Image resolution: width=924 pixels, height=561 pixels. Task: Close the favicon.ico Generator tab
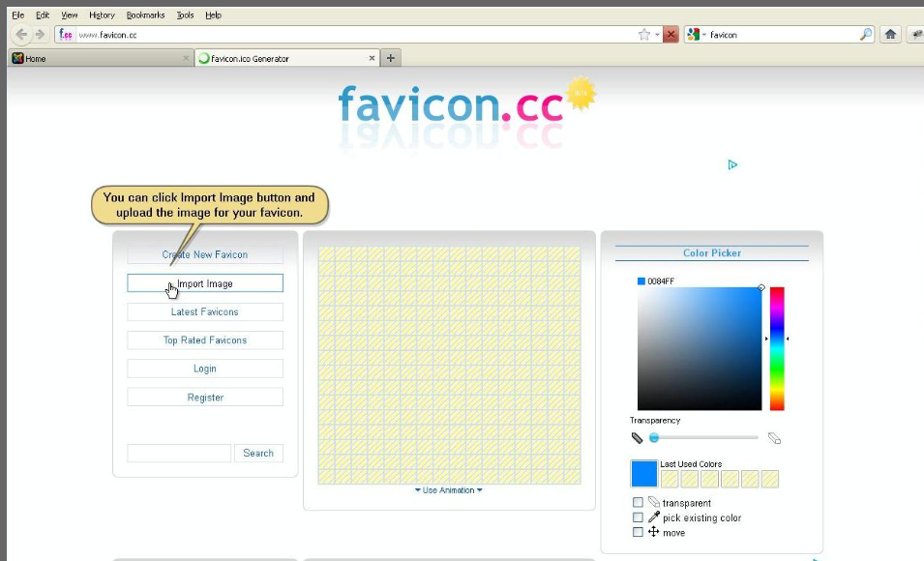pos(372,58)
